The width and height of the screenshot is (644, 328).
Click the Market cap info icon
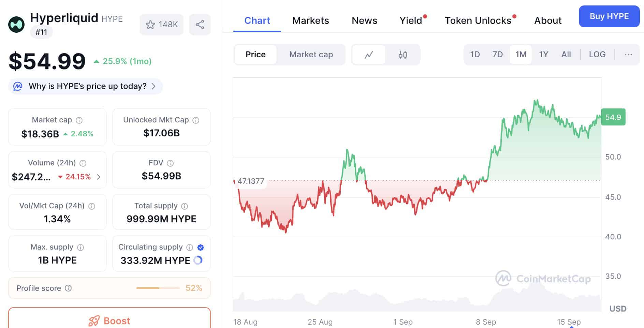click(x=79, y=120)
